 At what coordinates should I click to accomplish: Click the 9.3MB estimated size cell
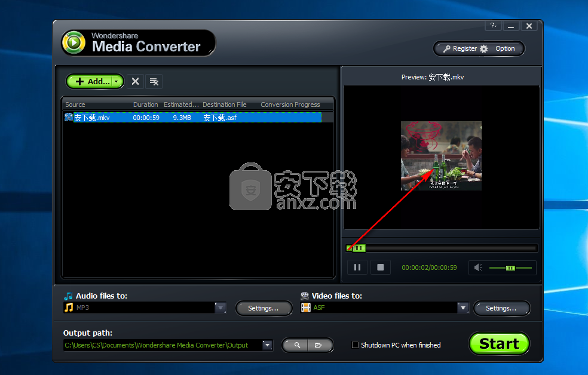182,118
